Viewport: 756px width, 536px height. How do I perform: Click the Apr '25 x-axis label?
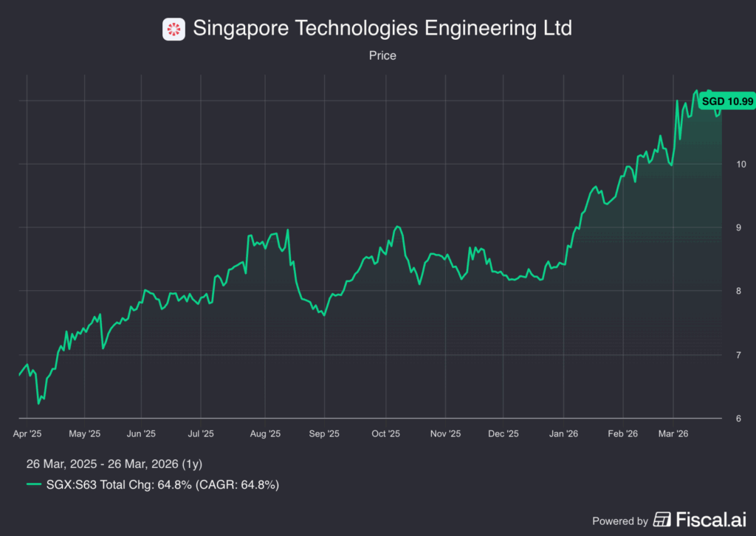[x=27, y=434]
